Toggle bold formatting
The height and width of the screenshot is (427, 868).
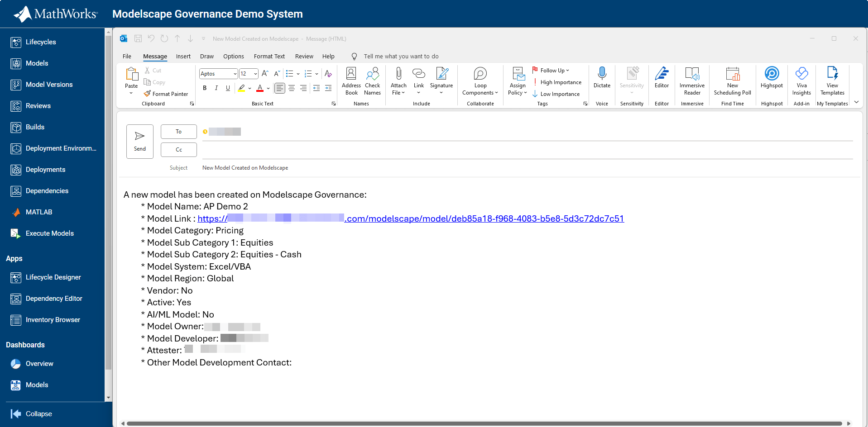click(205, 88)
